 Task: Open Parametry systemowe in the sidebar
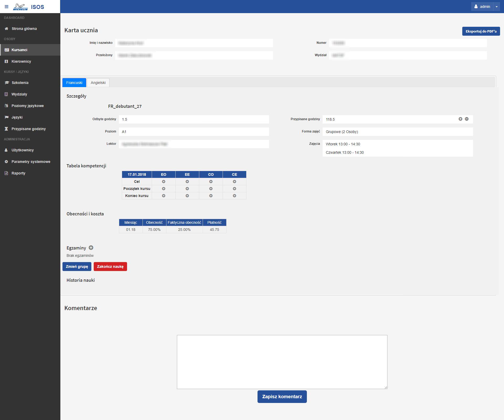click(x=31, y=162)
